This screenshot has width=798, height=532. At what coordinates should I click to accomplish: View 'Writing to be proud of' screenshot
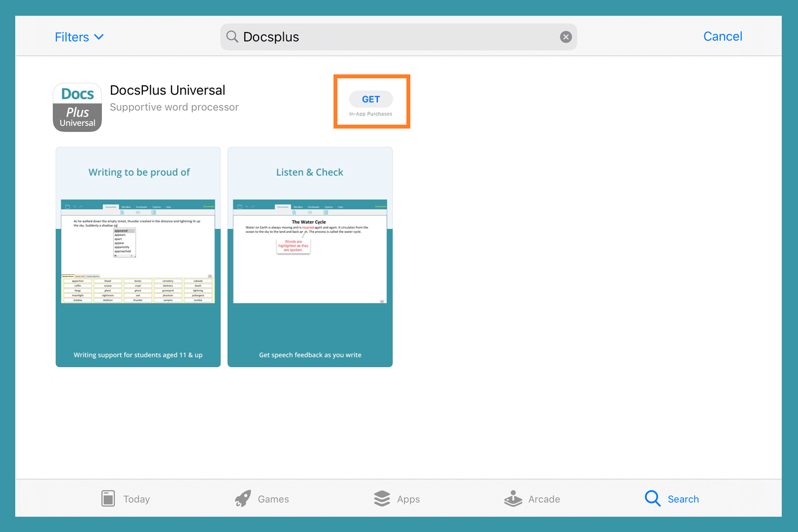tap(138, 257)
